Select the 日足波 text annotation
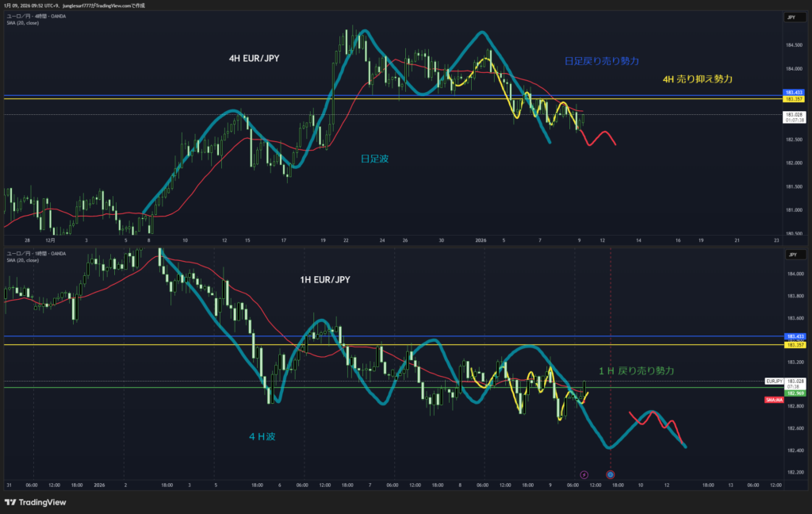The image size is (812, 514). [x=375, y=159]
